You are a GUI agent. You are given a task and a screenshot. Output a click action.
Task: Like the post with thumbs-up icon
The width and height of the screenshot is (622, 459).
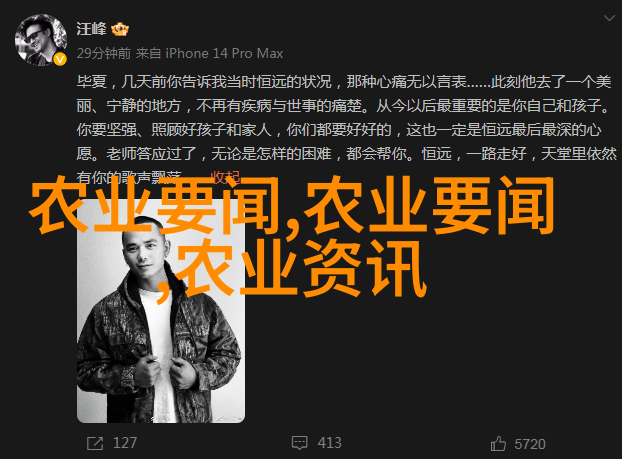(498, 443)
